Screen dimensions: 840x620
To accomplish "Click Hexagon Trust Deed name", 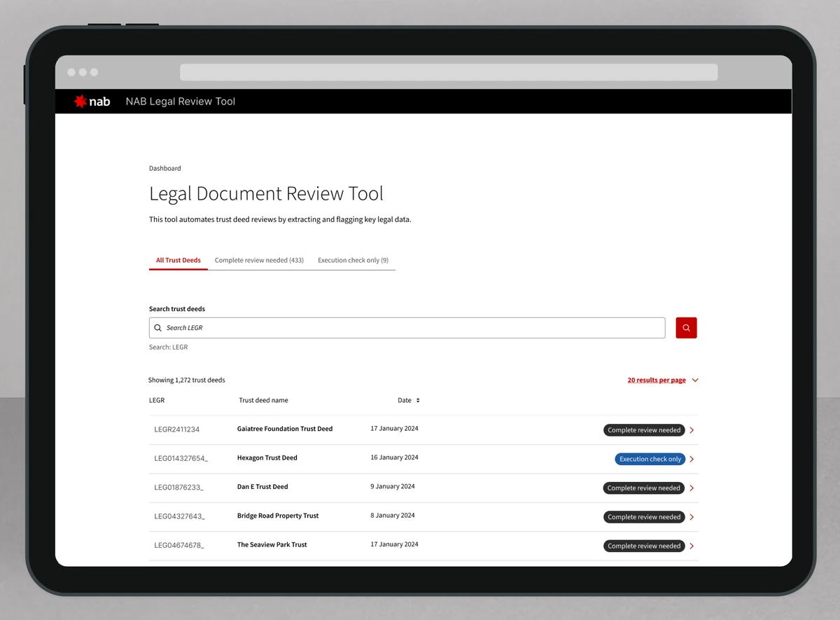I will 267,458.
